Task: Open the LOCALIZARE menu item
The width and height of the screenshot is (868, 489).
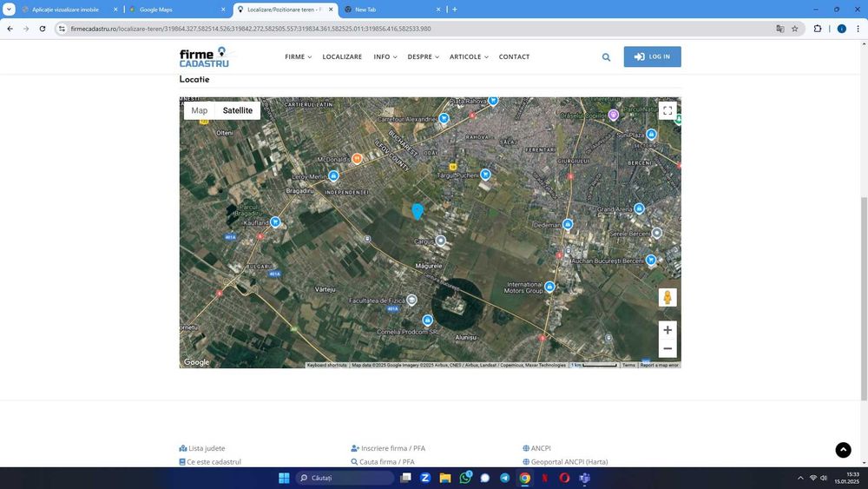Action: [342, 57]
